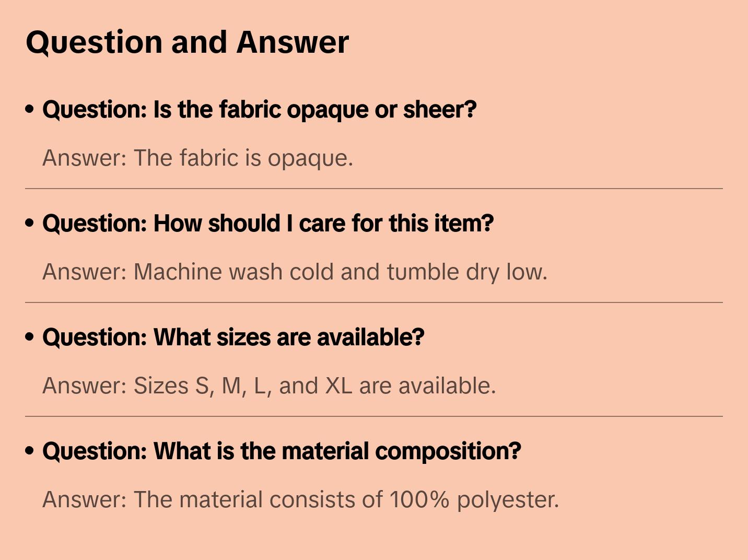Click the divider line below the opaque answer
Viewport: 748px width, 560px height.
pos(374,189)
